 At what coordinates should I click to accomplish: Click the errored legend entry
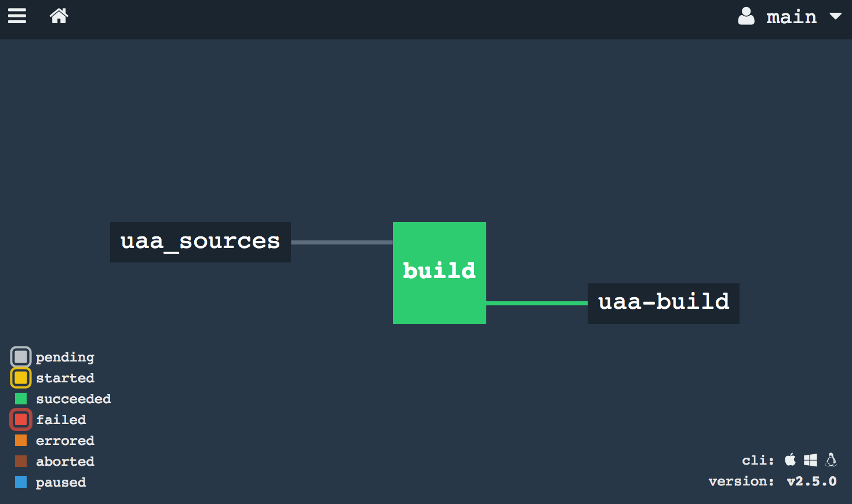tap(21, 440)
